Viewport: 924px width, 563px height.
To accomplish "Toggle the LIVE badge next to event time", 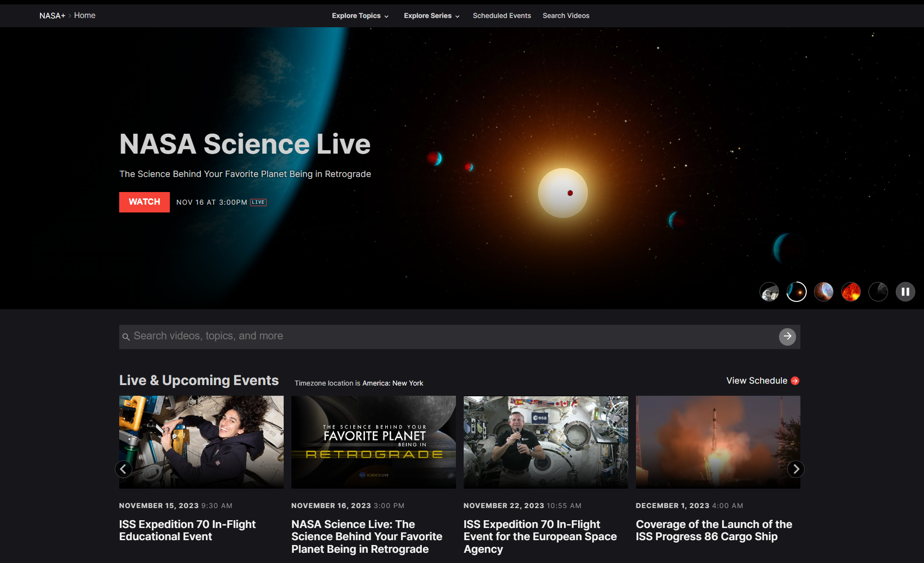I will click(x=258, y=202).
